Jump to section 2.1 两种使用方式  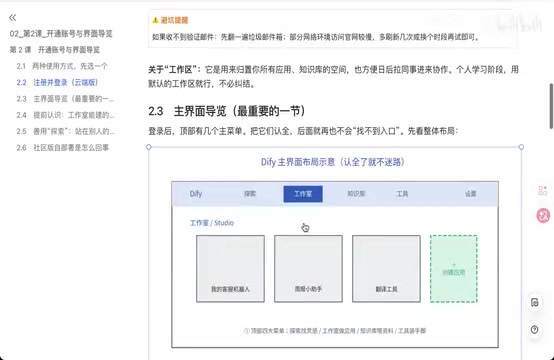tap(62, 66)
